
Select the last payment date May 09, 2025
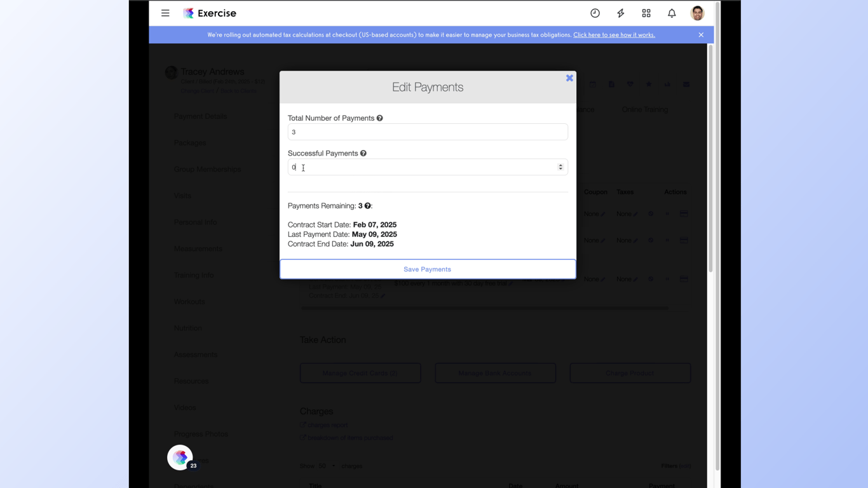click(x=374, y=234)
